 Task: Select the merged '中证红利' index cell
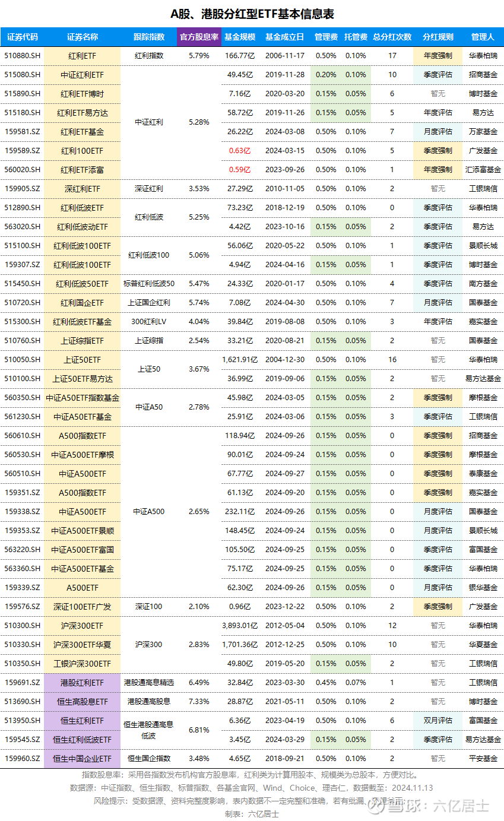(x=149, y=122)
